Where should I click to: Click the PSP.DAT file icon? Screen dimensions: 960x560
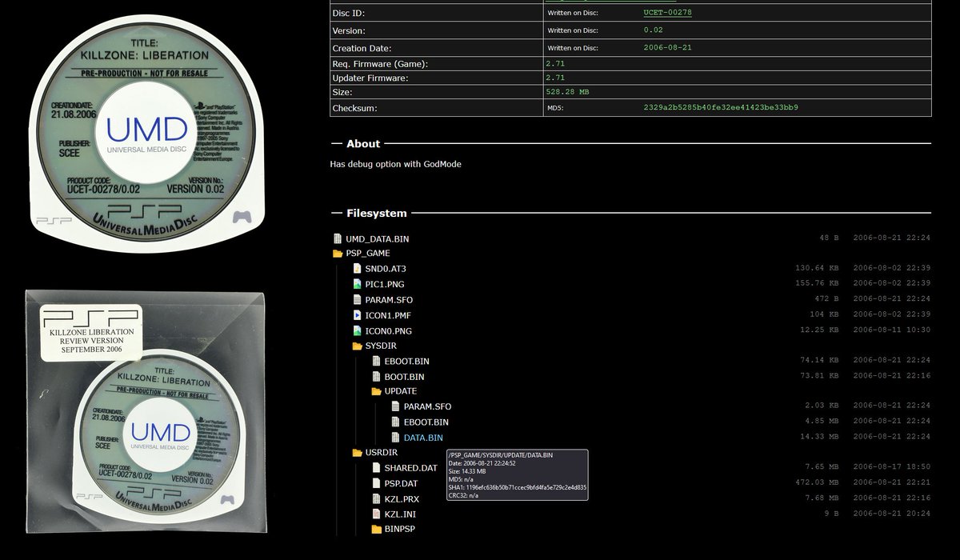coord(377,483)
